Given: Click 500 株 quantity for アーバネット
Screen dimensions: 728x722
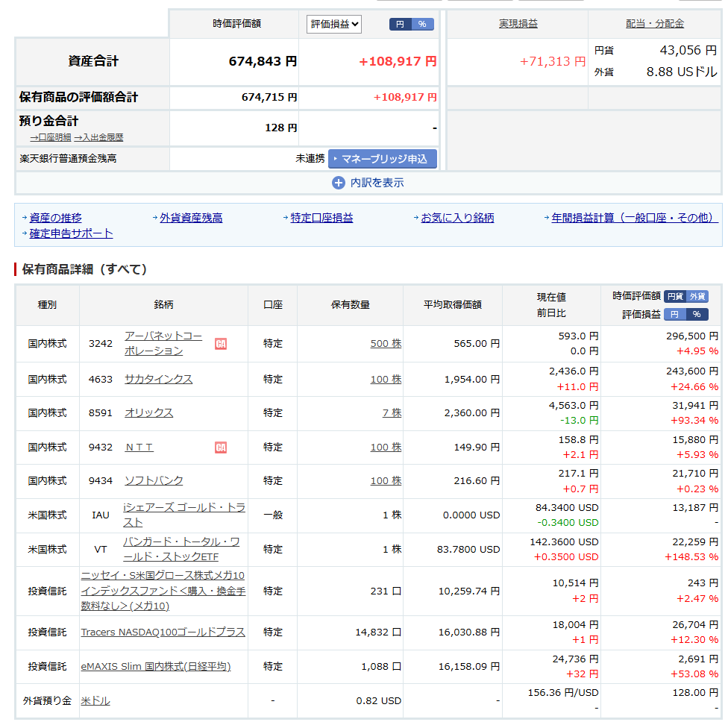Looking at the screenshot, I should [386, 344].
